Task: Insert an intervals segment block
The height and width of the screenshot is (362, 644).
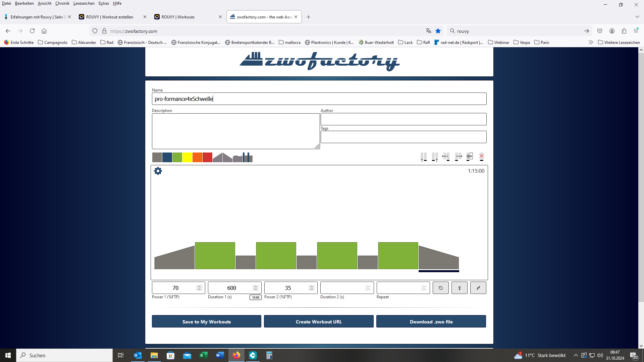Action: [x=248, y=158]
